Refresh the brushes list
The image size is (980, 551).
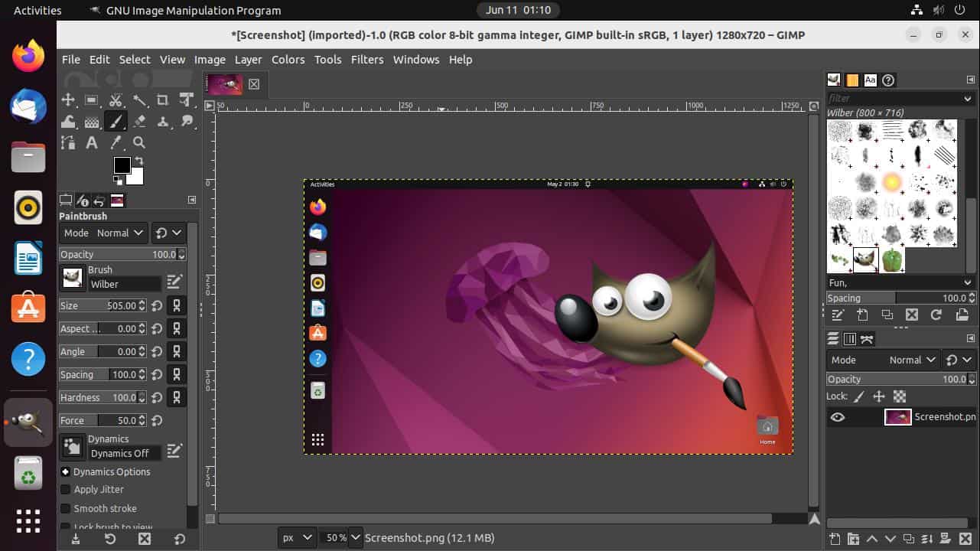pyautogui.click(x=936, y=315)
